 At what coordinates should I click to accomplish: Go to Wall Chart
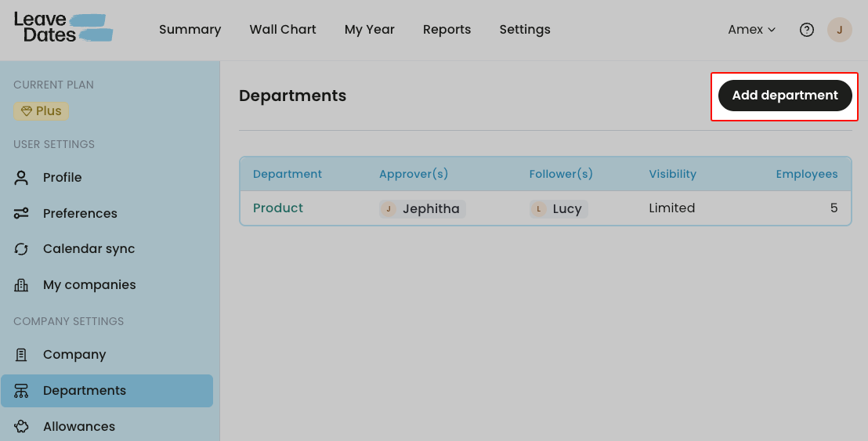[x=282, y=30]
